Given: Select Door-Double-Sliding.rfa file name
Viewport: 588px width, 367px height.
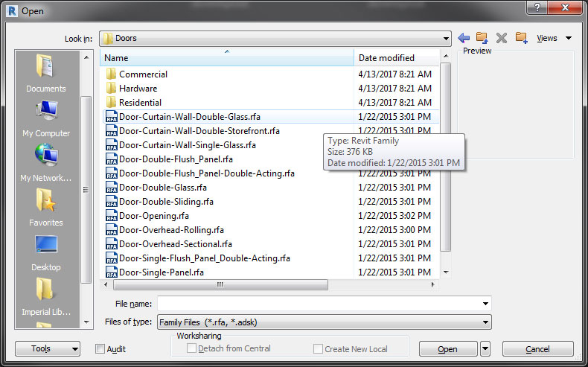Looking at the screenshot, I should pos(166,202).
